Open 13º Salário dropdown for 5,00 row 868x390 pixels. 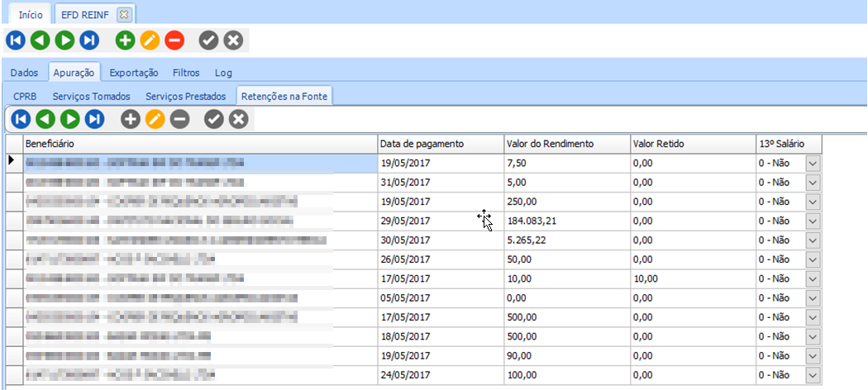813,183
